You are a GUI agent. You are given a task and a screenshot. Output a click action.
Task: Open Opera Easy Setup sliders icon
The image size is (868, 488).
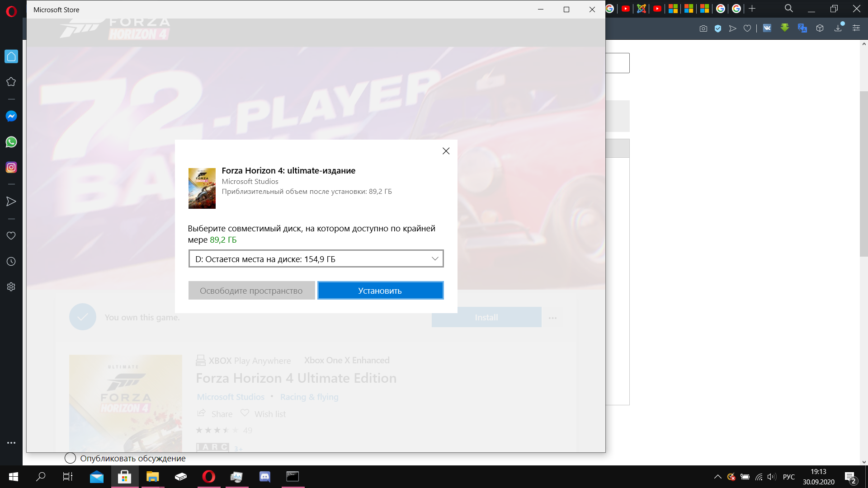[856, 28]
